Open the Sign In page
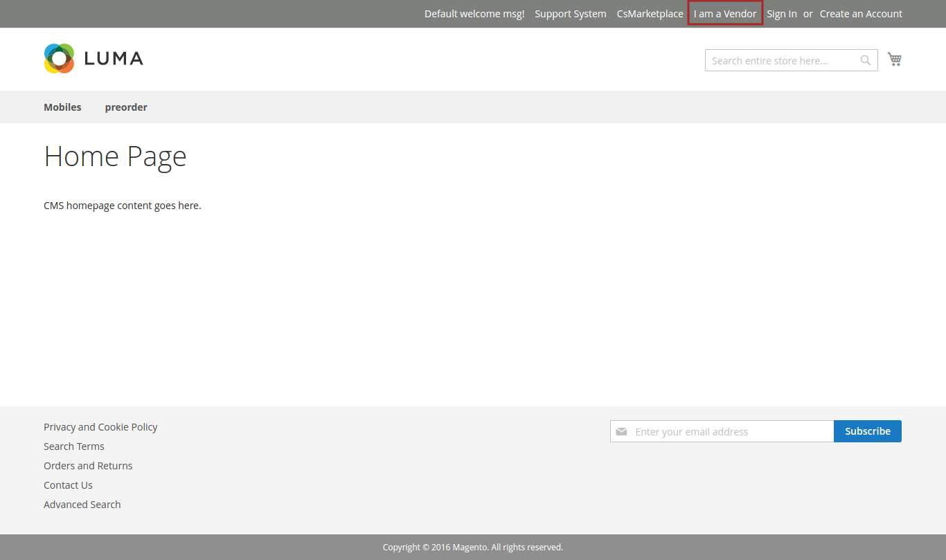 coord(782,14)
